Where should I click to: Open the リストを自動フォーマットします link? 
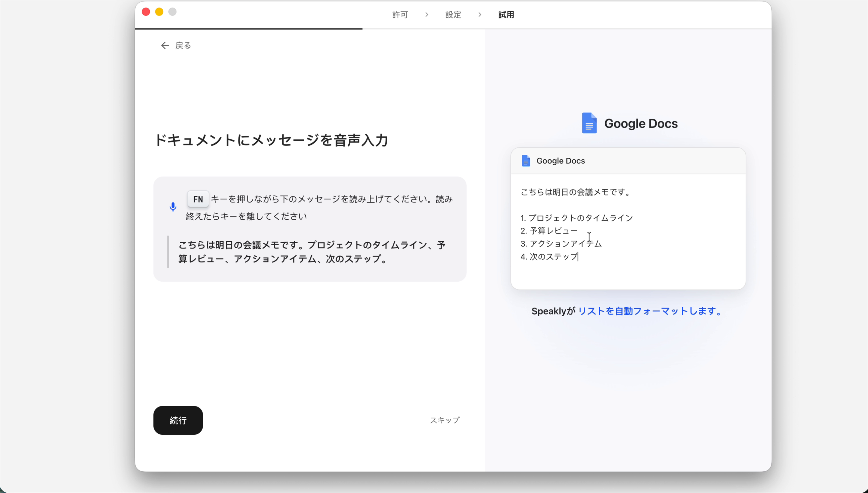pos(649,311)
